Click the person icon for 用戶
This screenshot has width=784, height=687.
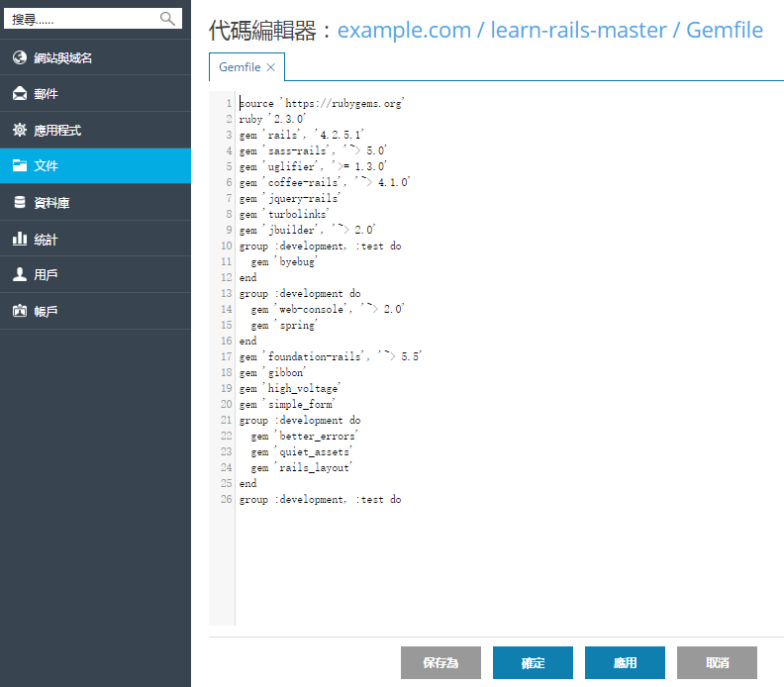coord(20,274)
